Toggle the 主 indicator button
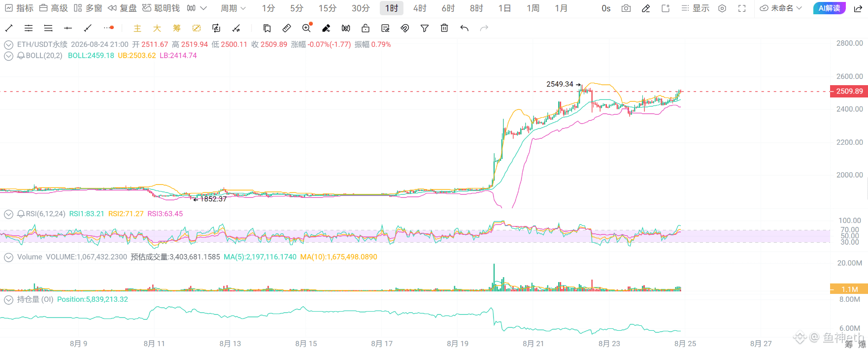Screen dimensions: 868x350 click(137, 28)
